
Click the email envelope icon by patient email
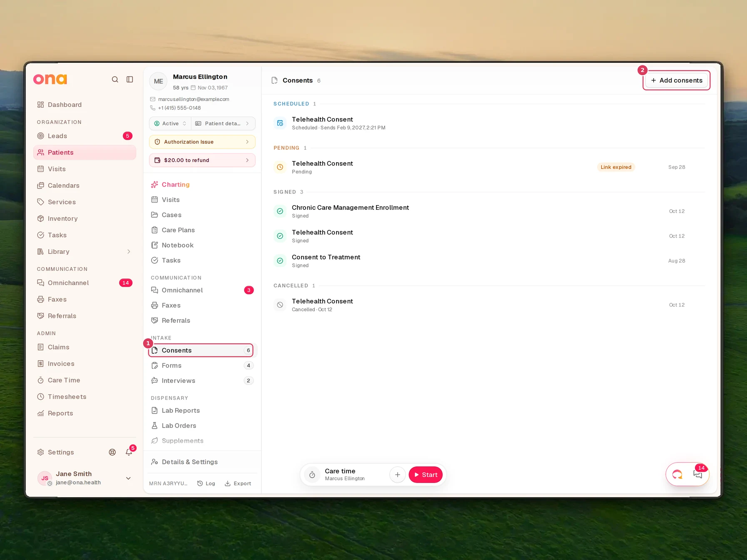[x=153, y=99]
